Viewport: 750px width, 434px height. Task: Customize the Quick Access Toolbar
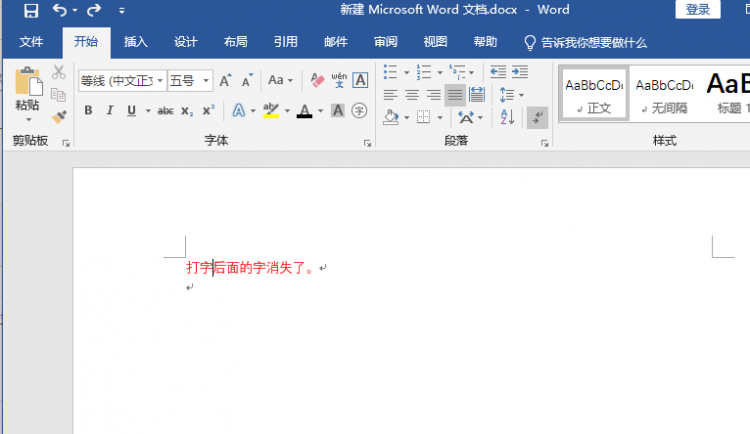point(121,11)
